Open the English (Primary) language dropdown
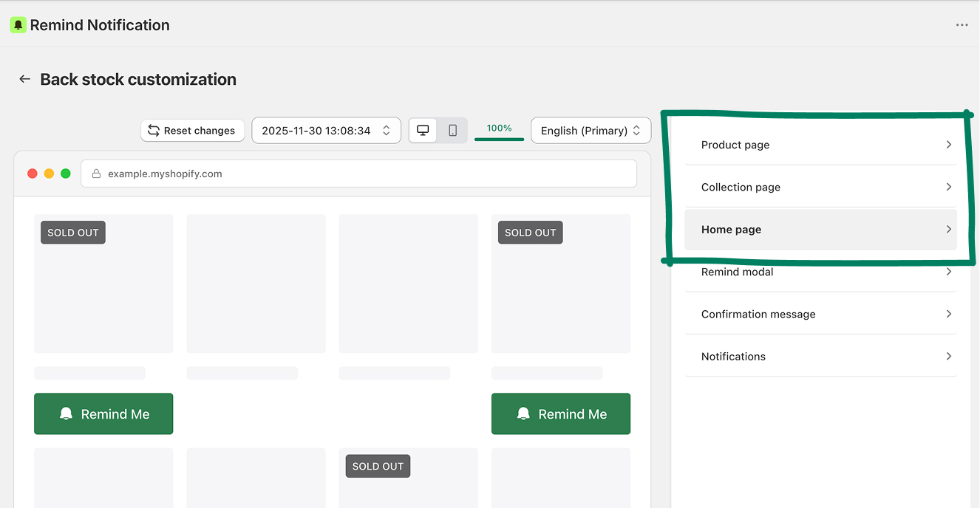Screen dimensions: 980x508 591,131
